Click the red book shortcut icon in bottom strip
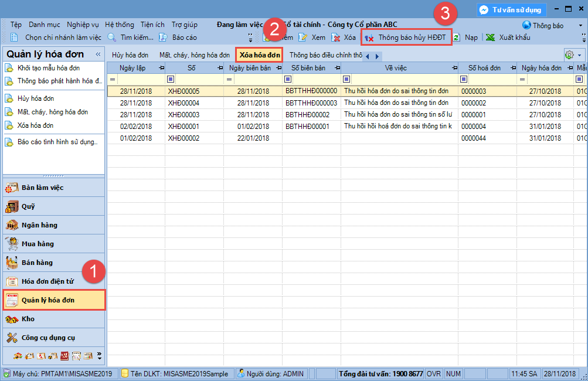 click(64, 356)
